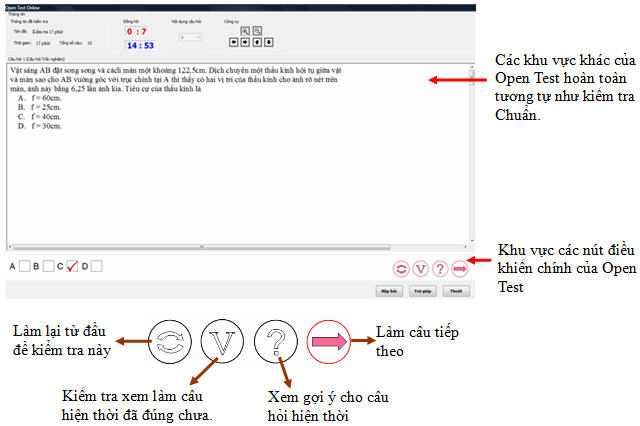
Task: Tick answer checkbox D
Action: 96,266
